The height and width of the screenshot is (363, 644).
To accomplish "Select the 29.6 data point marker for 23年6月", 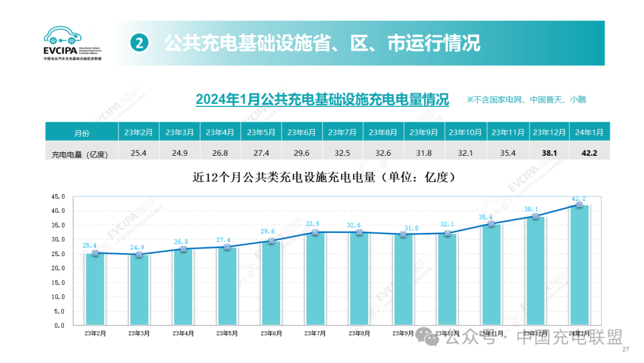I will pyautogui.click(x=271, y=241).
